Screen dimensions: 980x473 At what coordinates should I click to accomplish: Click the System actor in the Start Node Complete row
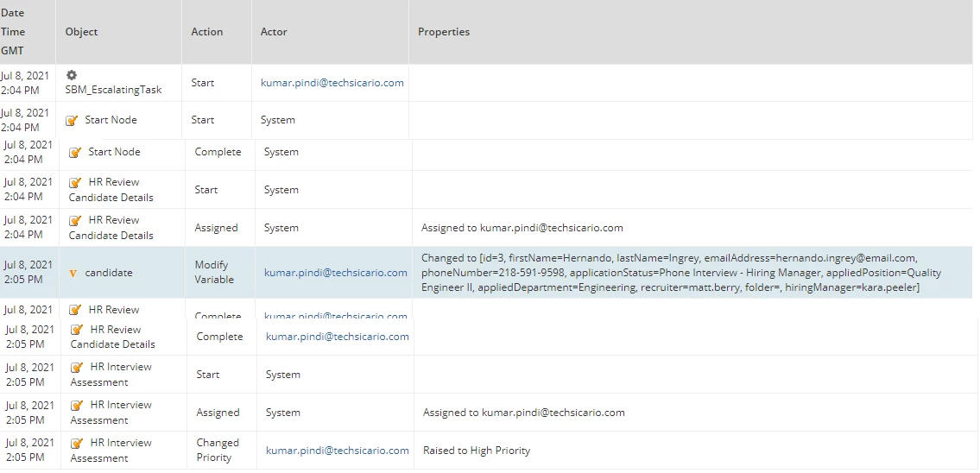[x=281, y=152]
